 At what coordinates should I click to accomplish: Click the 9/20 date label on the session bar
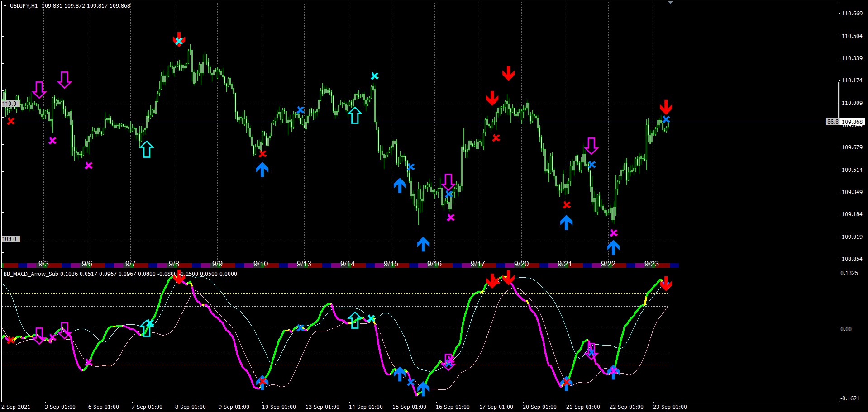(521, 264)
